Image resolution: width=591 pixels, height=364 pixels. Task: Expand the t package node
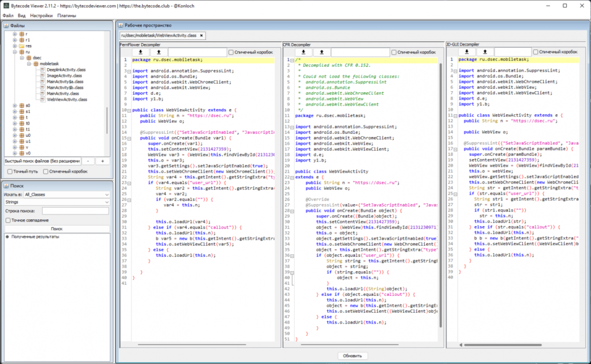coord(14,118)
